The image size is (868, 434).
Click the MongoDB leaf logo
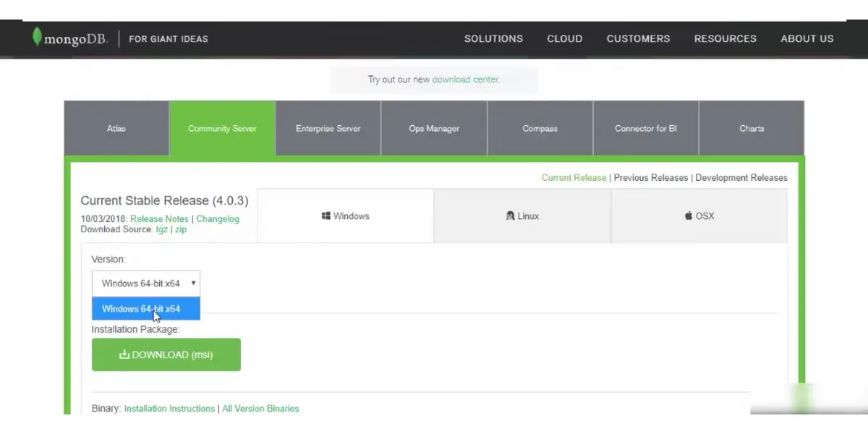[37, 38]
